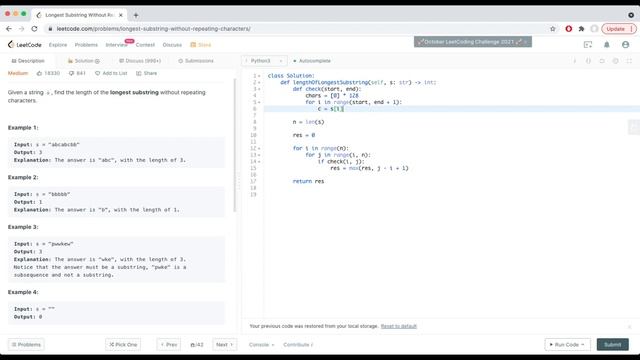Open top-nav Discuss in the navigation bar
640x360 pixels.
click(172, 45)
